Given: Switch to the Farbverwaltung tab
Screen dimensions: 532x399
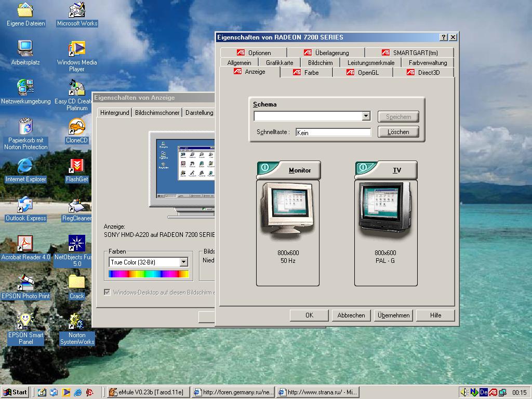Looking at the screenshot, I should (428, 63).
